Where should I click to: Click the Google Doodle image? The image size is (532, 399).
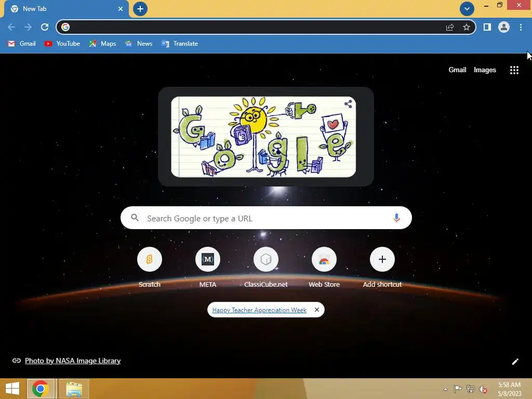(263, 137)
